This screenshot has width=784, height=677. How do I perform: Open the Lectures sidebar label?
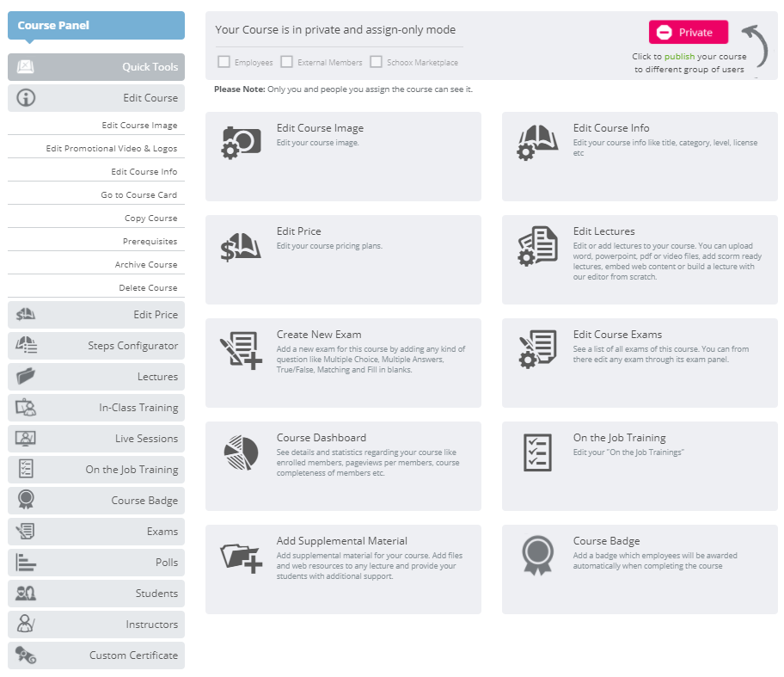tap(157, 377)
